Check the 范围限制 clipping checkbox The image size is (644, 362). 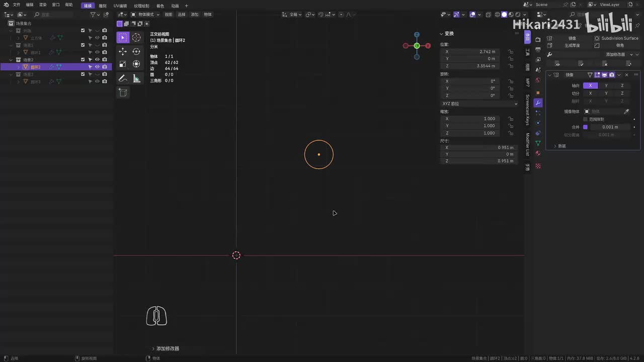(x=585, y=119)
